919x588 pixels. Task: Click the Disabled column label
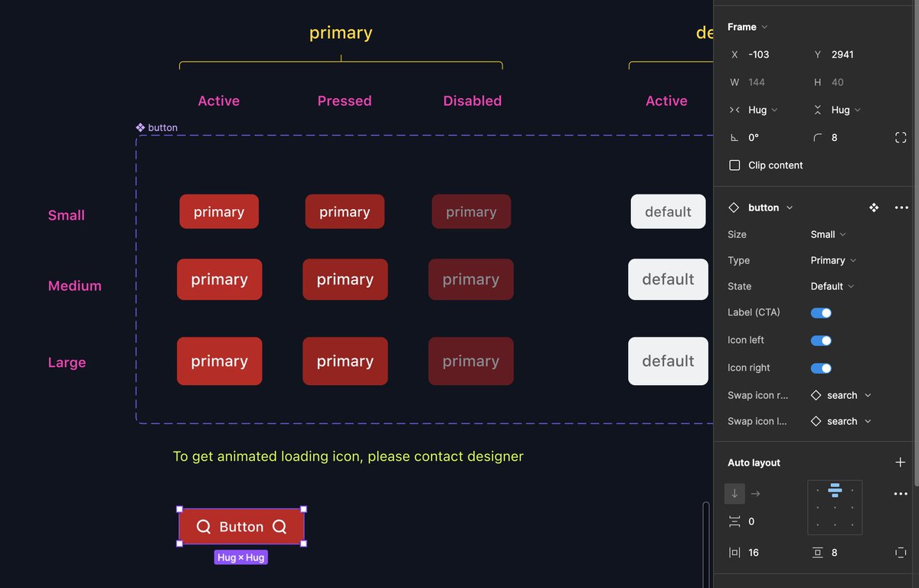pyautogui.click(x=473, y=101)
